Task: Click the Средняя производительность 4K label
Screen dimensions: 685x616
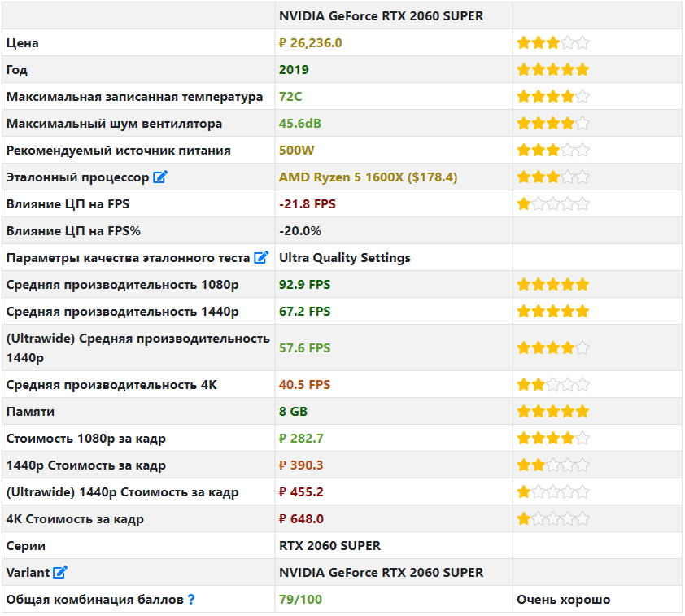Action: [x=111, y=384]
